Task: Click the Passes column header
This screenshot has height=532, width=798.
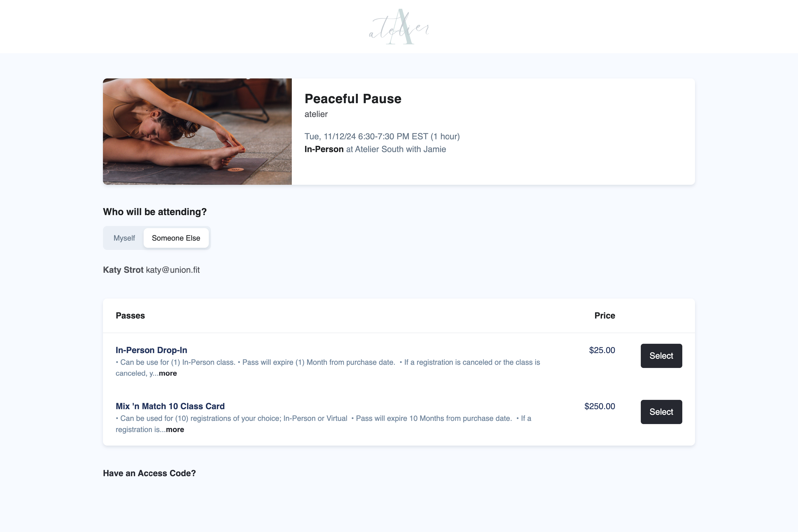Action: coord(130,316)
